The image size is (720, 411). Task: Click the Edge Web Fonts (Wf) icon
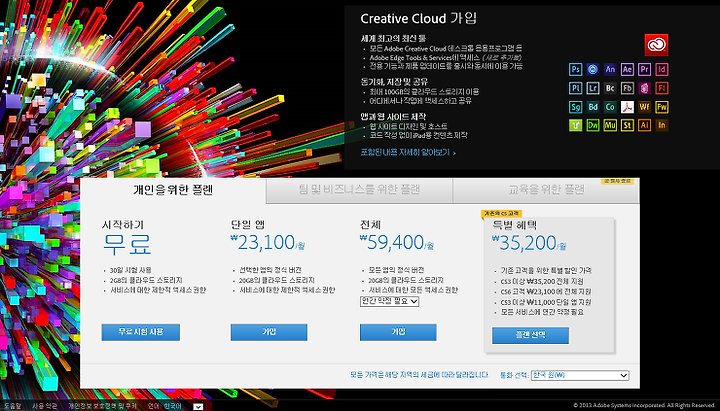coord(644,107)
